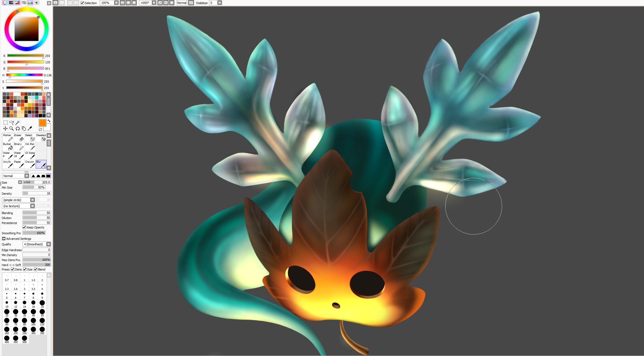Open the color panel options dropdown arrow

(49, 3)
